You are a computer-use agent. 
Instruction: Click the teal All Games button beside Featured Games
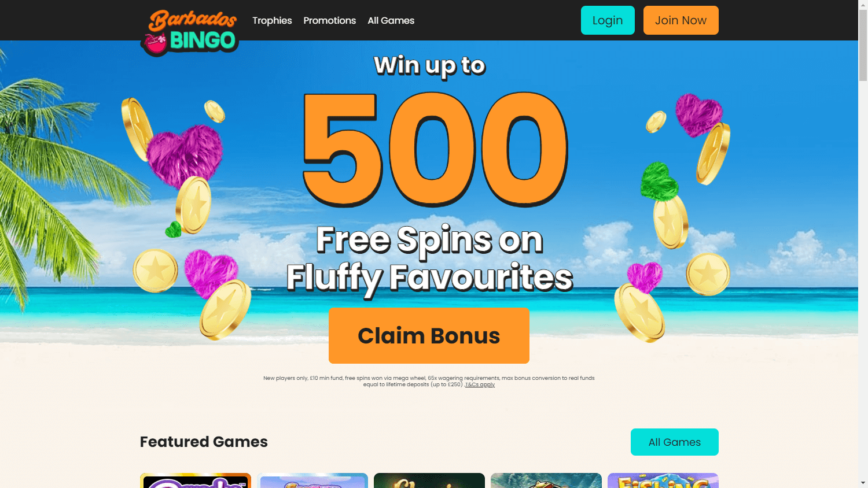pos(675,442)
